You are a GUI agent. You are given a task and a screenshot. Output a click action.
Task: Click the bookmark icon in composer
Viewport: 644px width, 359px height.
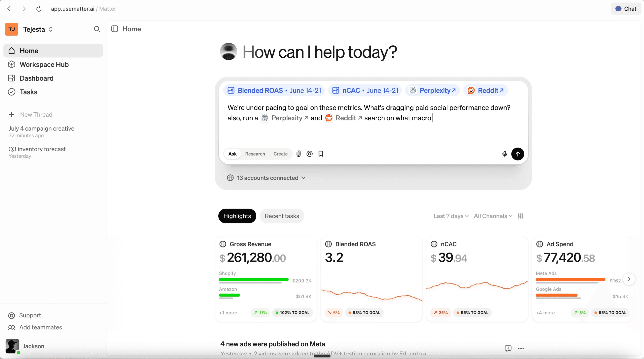pyautogui.click(x=321, y=154)
